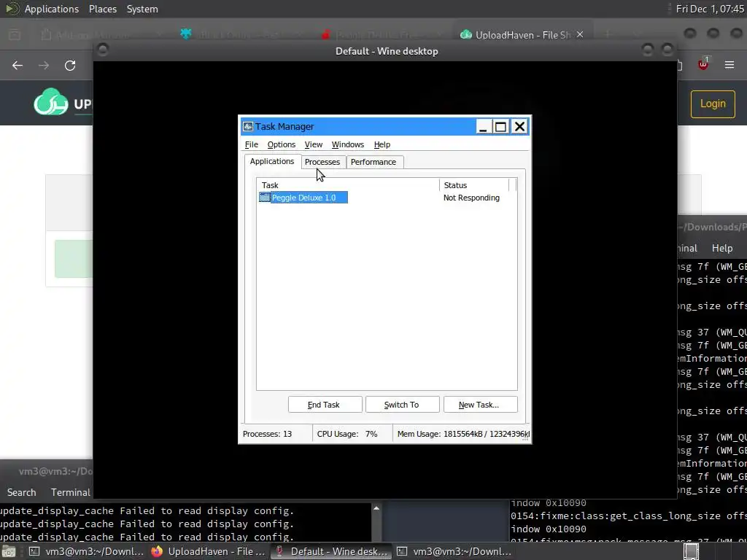747x560 pixels.
Task: Open the Applications menu in top panel
Action: point(52,9)
